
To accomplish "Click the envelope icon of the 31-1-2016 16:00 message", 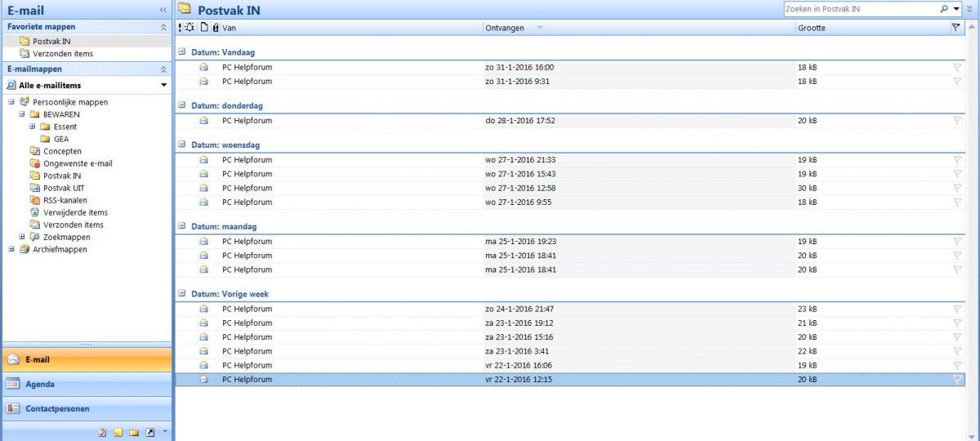I will click(204, 68).
